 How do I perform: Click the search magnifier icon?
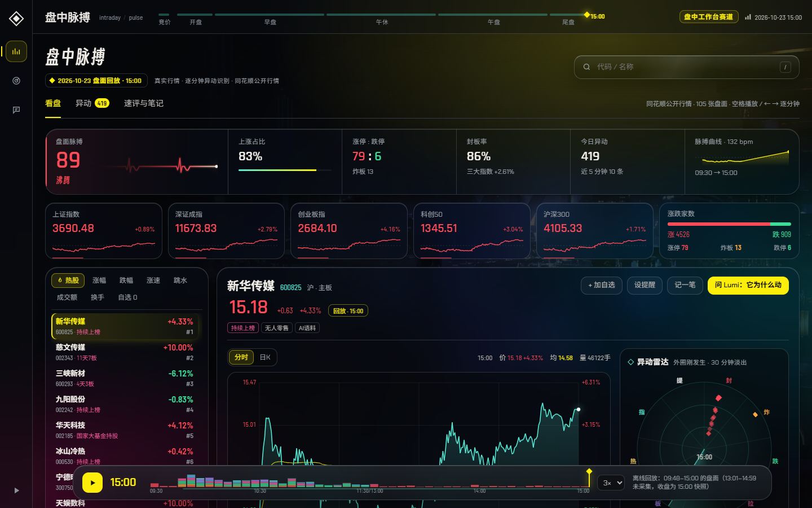(586, 67)
